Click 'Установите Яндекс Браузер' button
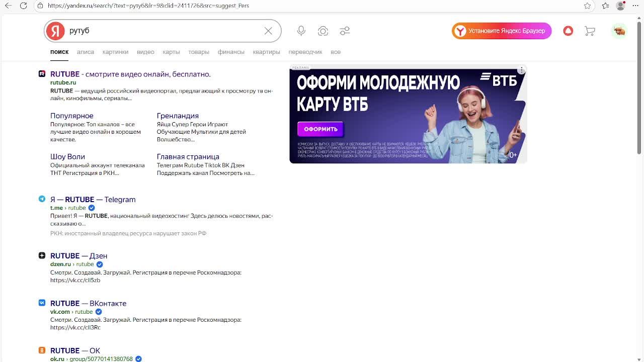This screenshot has height=362, width=644. [502, 31]
